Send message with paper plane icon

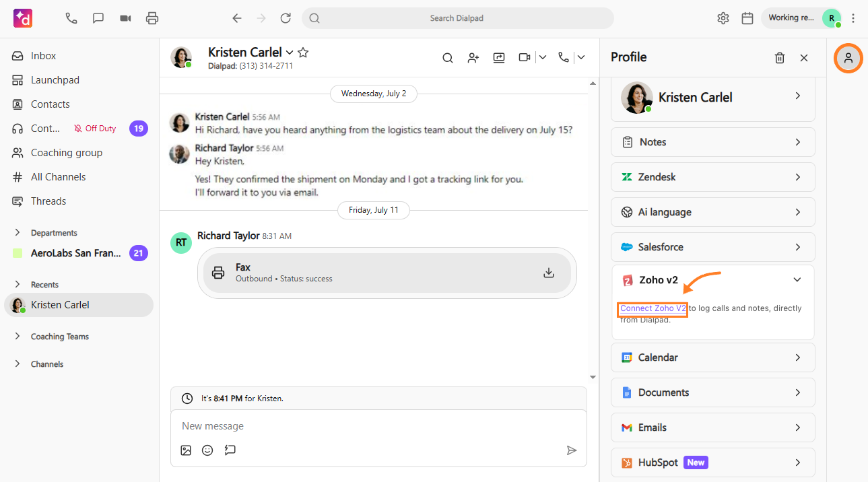click(572, 450)
